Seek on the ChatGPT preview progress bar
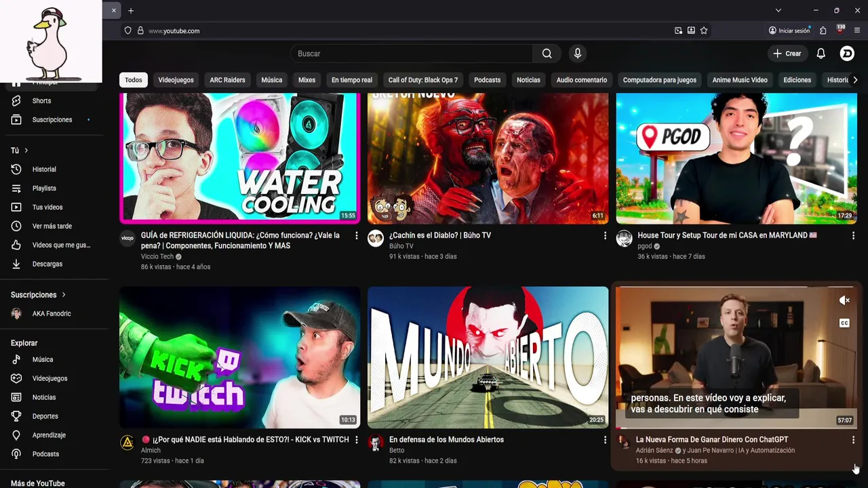 [736, 428]
